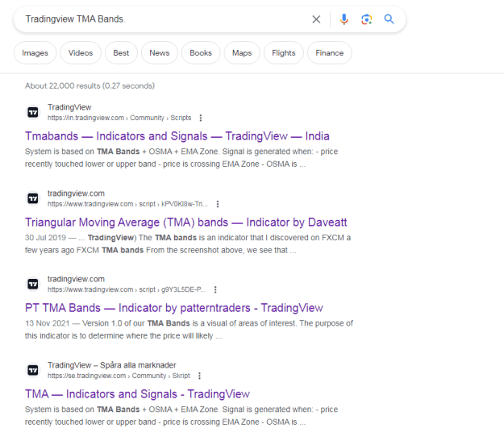The width and height of the screenshot is (504, 445).
Task: Clear the search box with the X icon
Action: 316,19
